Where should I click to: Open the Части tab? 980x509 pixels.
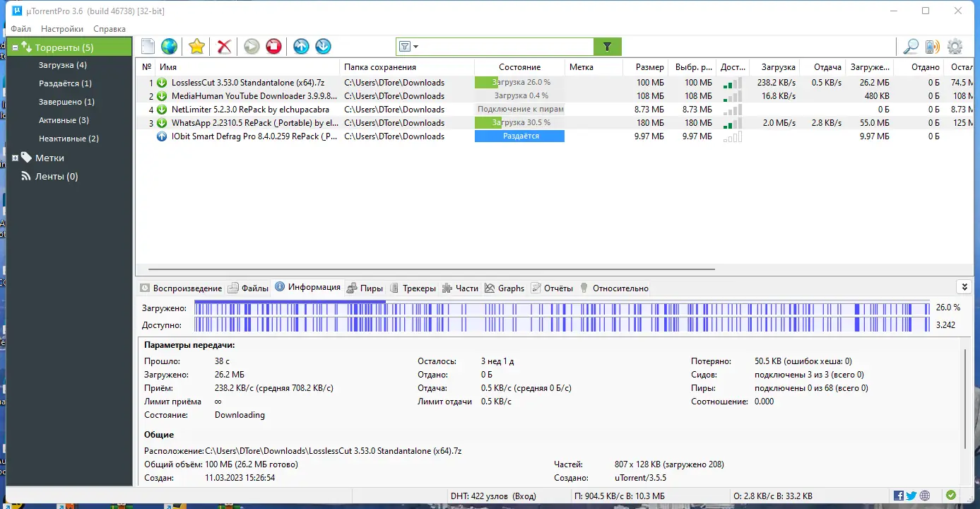click(461, 288)
